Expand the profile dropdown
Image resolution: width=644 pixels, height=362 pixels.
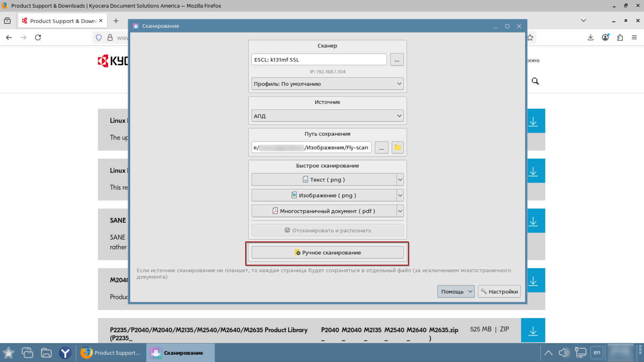(327, 84)
